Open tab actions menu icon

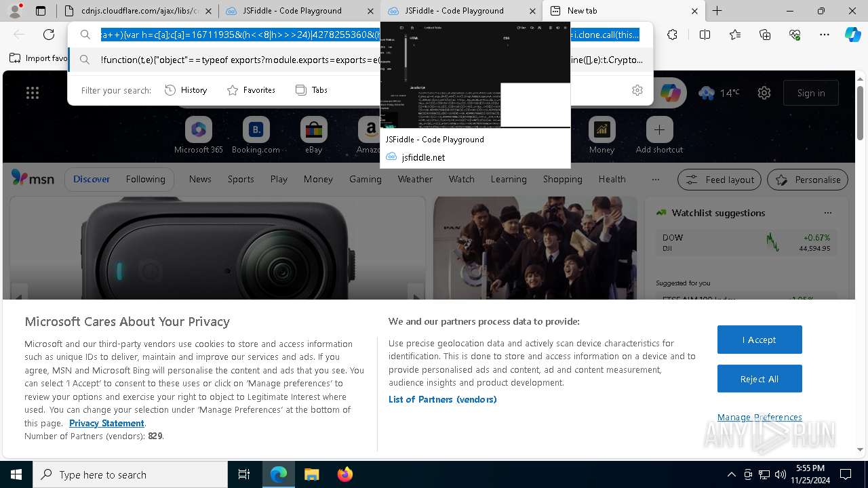tap(41, 11)
